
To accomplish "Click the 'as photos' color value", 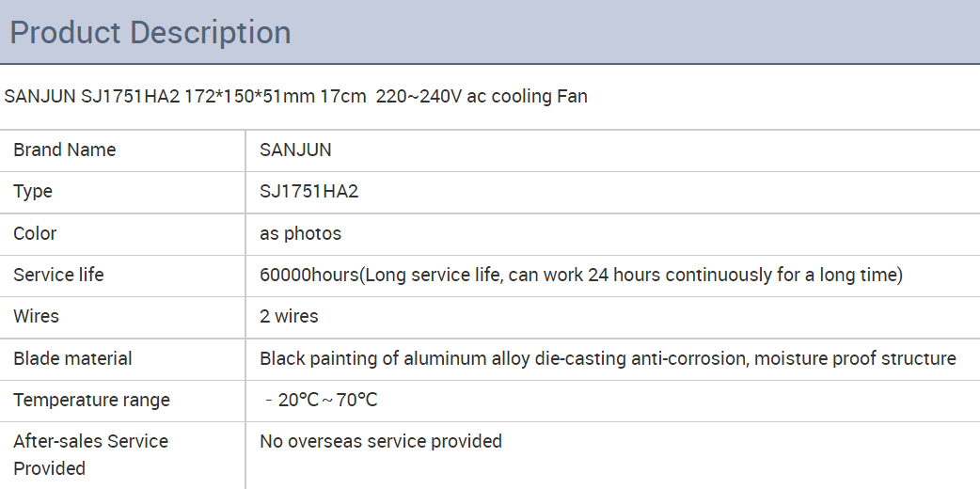I will (301, 233).
